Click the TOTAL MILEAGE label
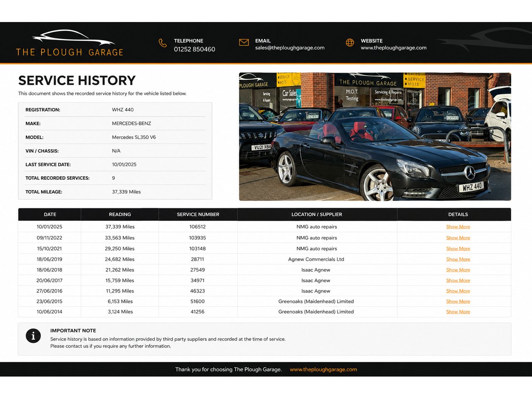 [x=44, y=192]
